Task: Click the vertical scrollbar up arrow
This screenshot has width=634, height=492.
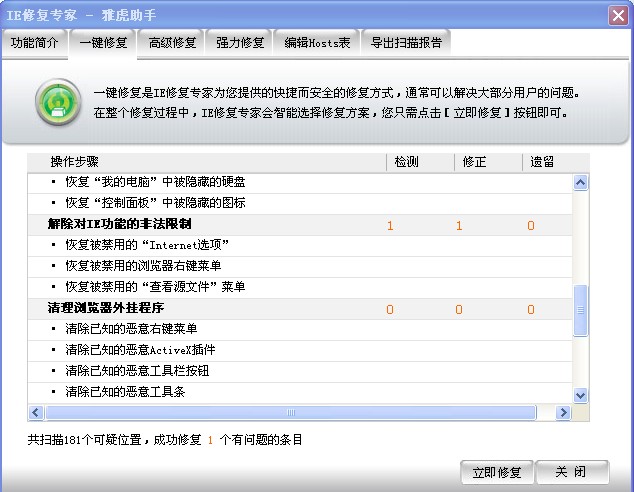Action: [x=580, y=183]
